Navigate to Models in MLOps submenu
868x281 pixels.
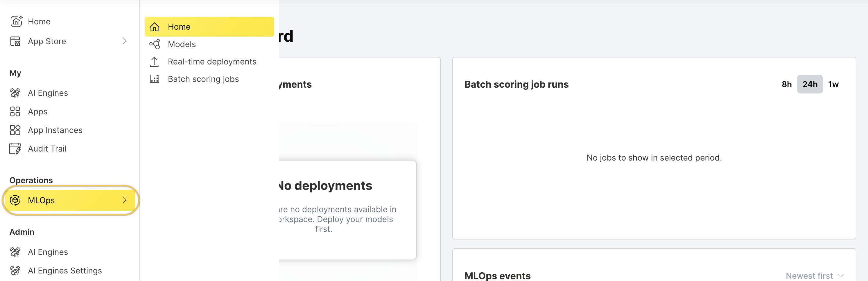209,44
